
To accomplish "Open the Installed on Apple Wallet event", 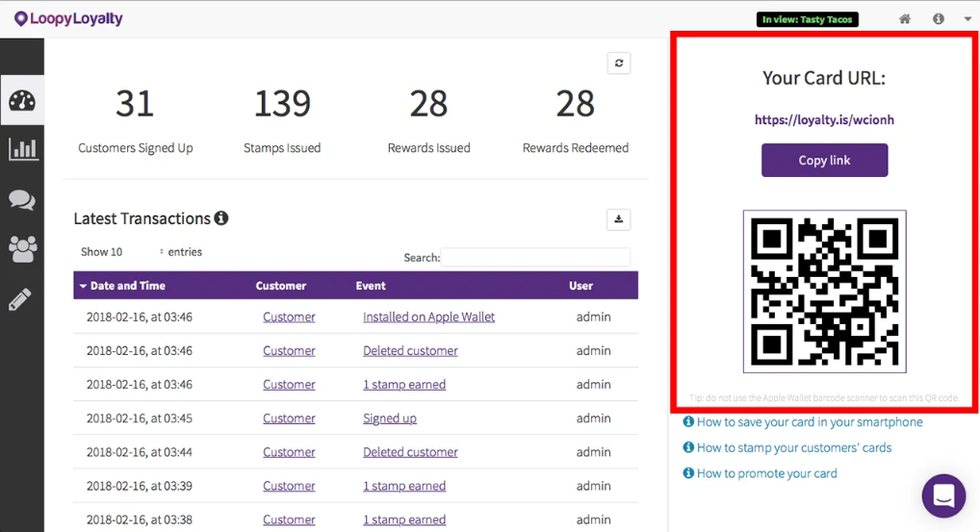I will [428, 317].
